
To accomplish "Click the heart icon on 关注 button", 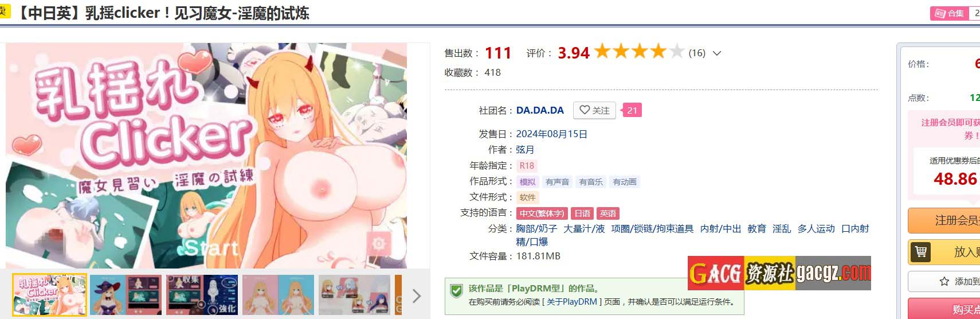I will [584, 110].
